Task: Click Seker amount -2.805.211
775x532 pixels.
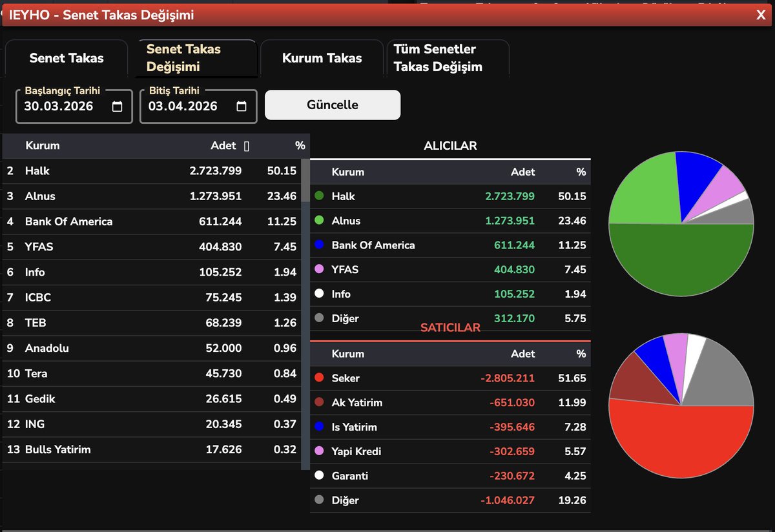Action: point(508,378)
